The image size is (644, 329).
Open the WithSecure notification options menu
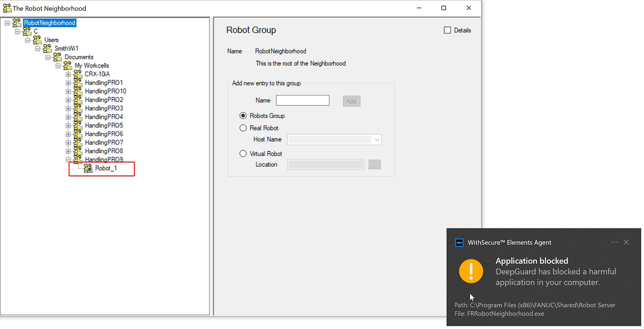pyautogui.click(x=614, y=242)
